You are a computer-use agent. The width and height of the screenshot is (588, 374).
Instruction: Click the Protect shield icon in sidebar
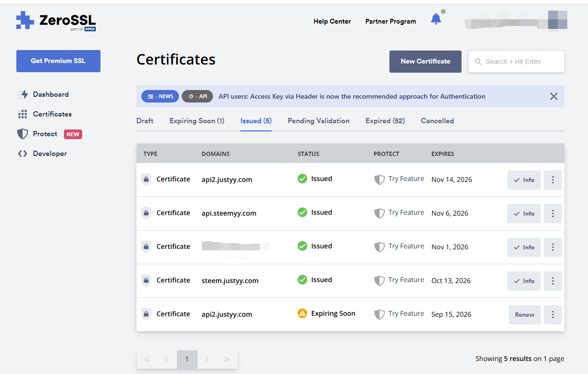click(23, 134)
